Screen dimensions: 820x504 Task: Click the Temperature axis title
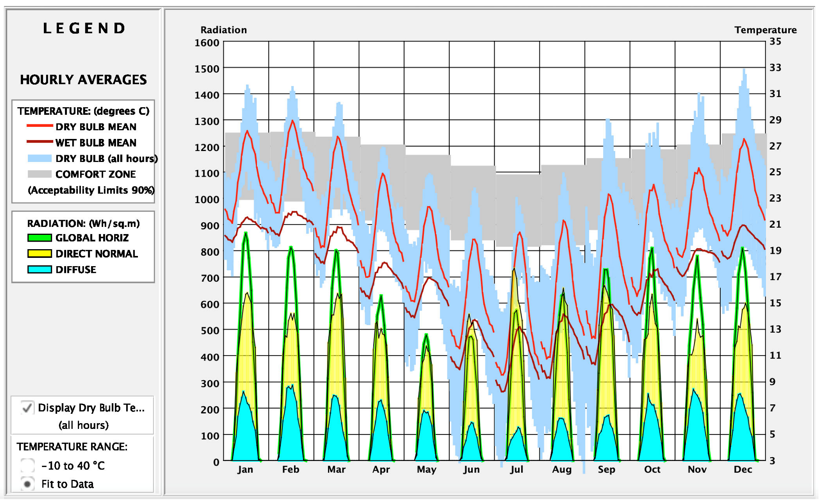point(765,30)
